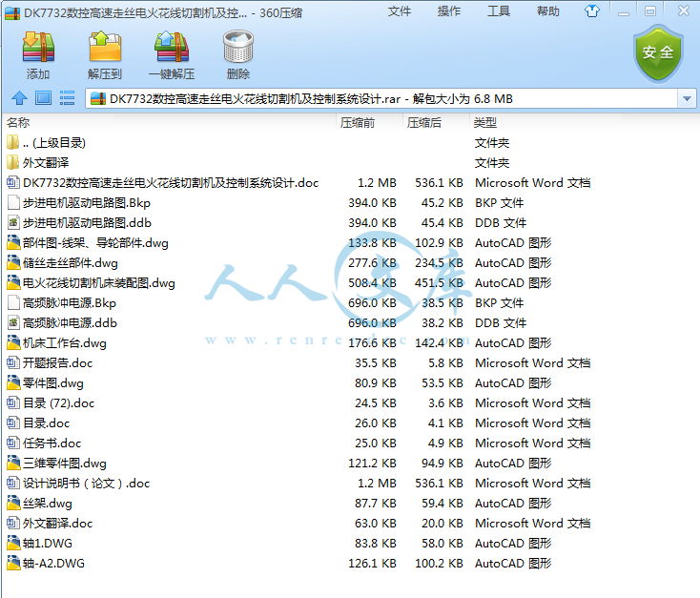This screenshot has height=598, width=700.
Task: Select DK7732数控高速走丝电火花线切割机及控制系统设计.doc file
Action: [x=171, y=183]
